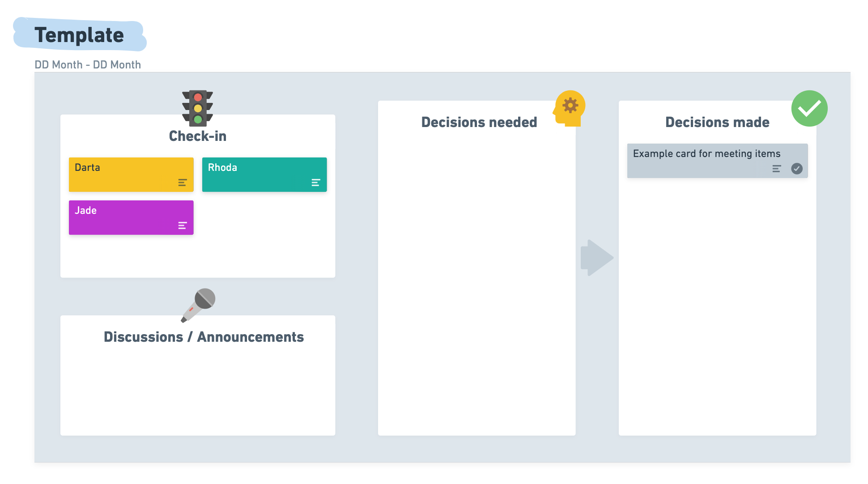Click the Decisions needed column heading
Screen dimensions: 868x484
[x=479, y=122]
